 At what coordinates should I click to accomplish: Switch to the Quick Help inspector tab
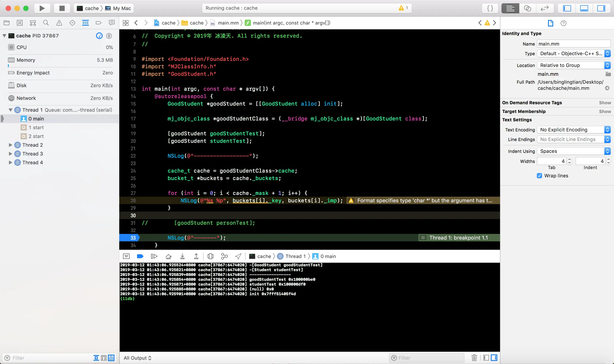[563, 23]
